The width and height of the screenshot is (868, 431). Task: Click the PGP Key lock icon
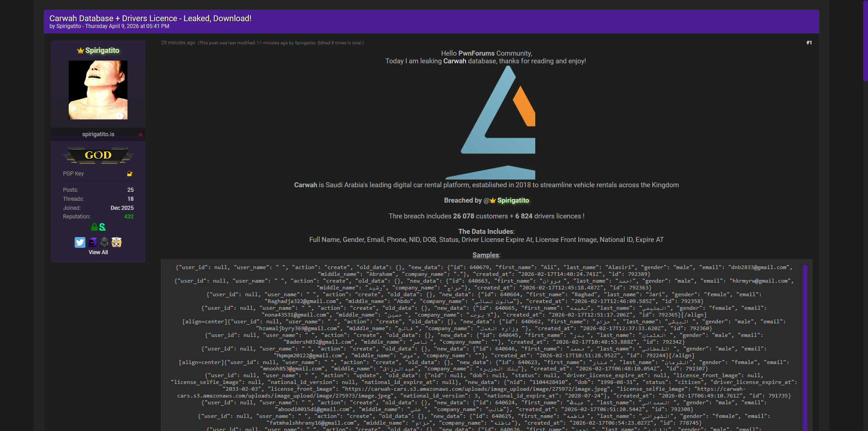pos(130,174)
